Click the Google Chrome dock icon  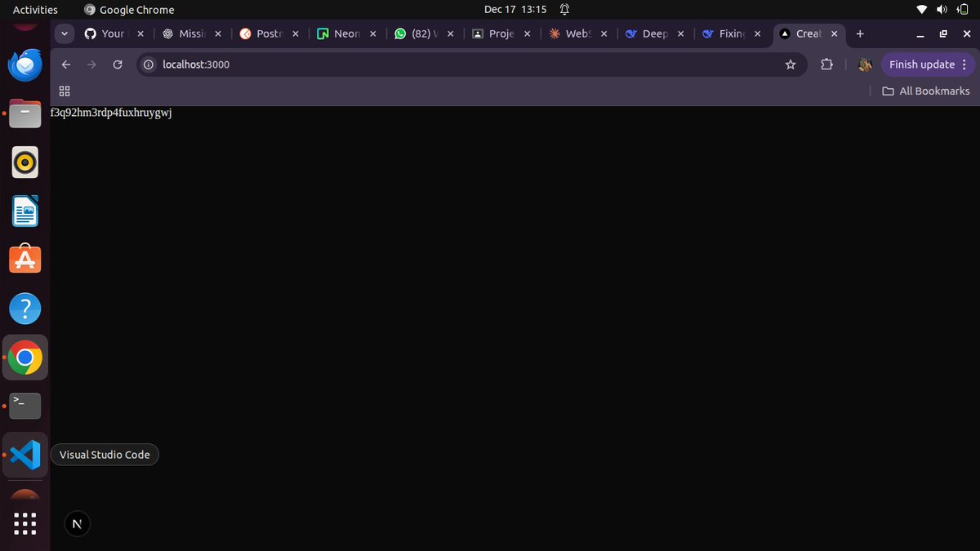coord(25,358)
